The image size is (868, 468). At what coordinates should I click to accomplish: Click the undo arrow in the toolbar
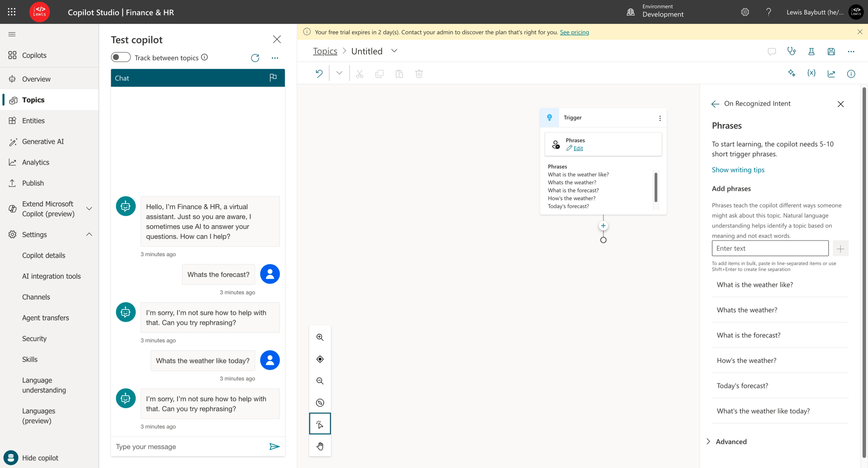(x=319, y=74)
